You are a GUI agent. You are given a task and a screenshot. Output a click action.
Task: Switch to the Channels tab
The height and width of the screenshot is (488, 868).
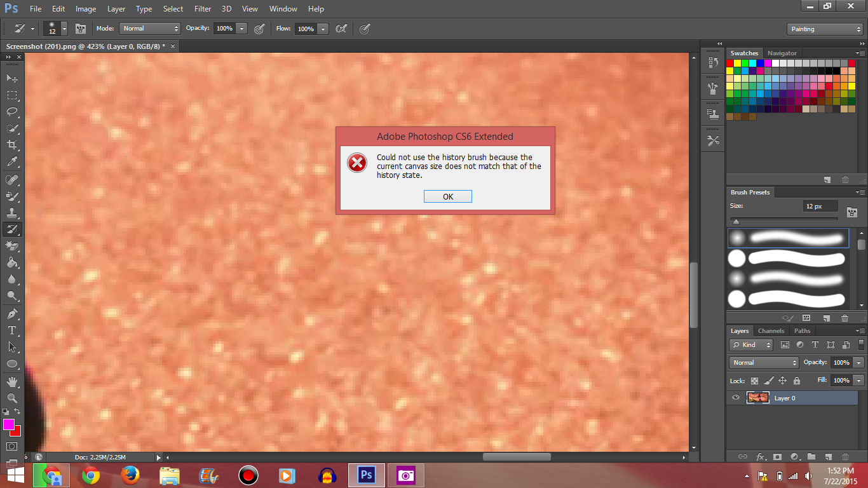pos(771,331)
